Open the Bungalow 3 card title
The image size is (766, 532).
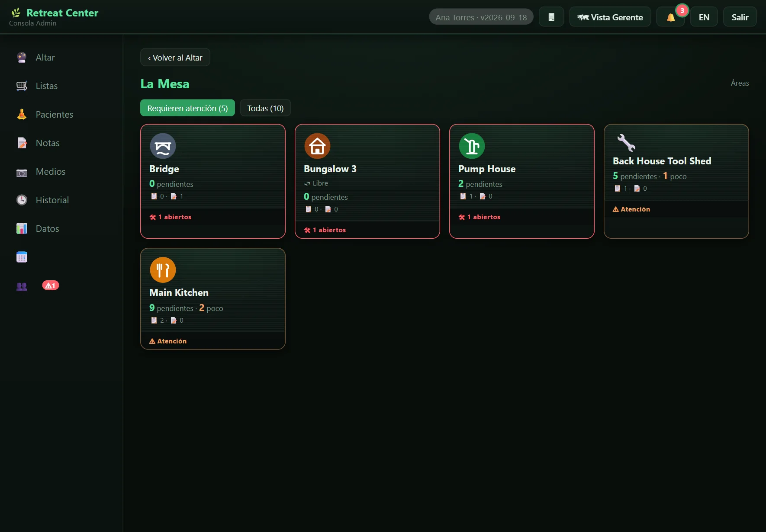(x=330, y=169)
